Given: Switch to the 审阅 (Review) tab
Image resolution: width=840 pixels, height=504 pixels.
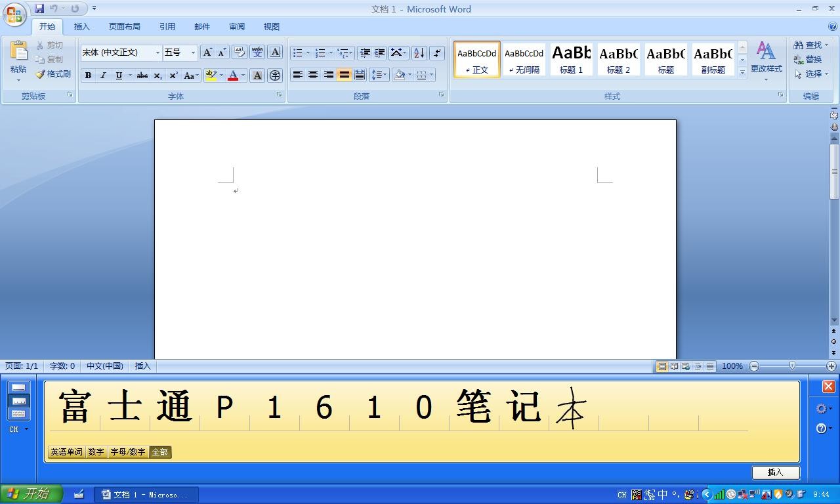Looking at the screenshot, I should 237,27.
